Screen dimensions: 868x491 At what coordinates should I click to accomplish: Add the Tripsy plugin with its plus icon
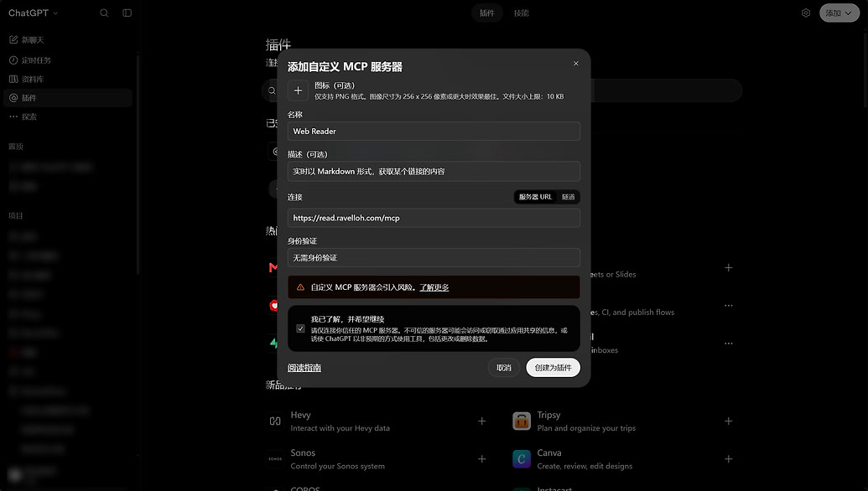[x=729, y=421]
